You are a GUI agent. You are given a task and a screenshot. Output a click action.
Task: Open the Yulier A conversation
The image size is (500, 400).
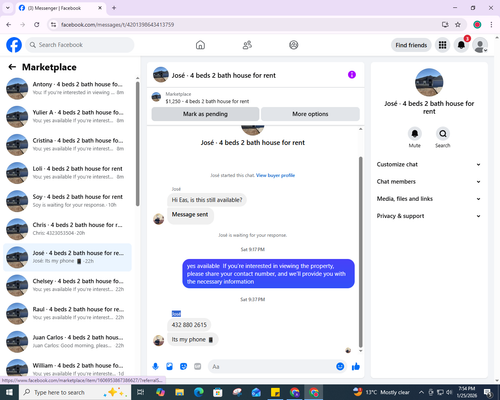67,117
